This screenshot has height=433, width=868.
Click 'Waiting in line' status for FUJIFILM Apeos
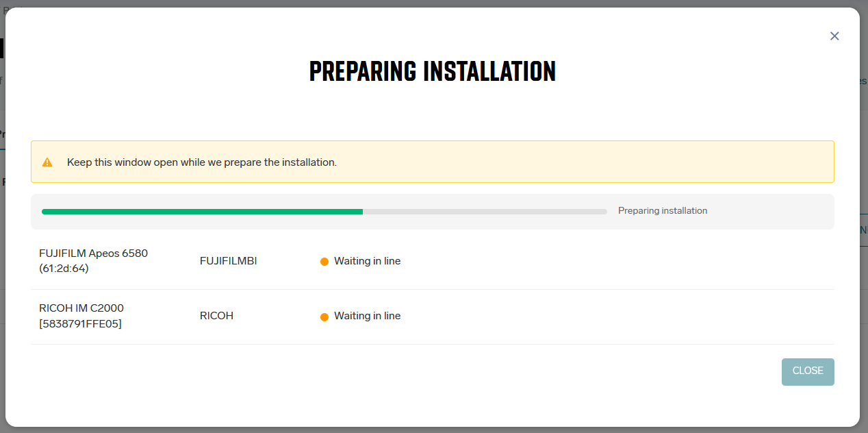(x=367, y=261)
